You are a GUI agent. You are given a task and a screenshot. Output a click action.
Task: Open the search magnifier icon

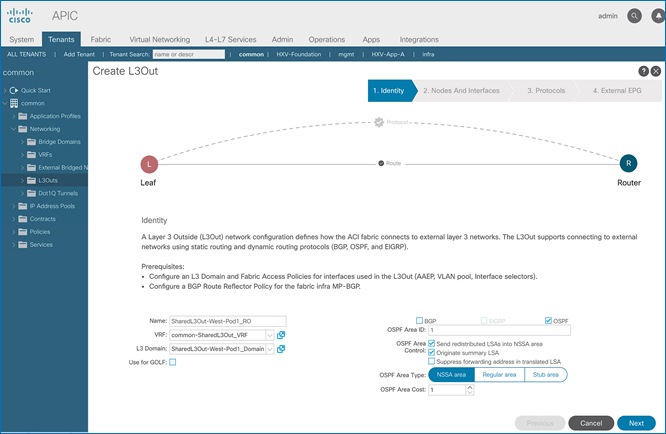coord(634,16)
